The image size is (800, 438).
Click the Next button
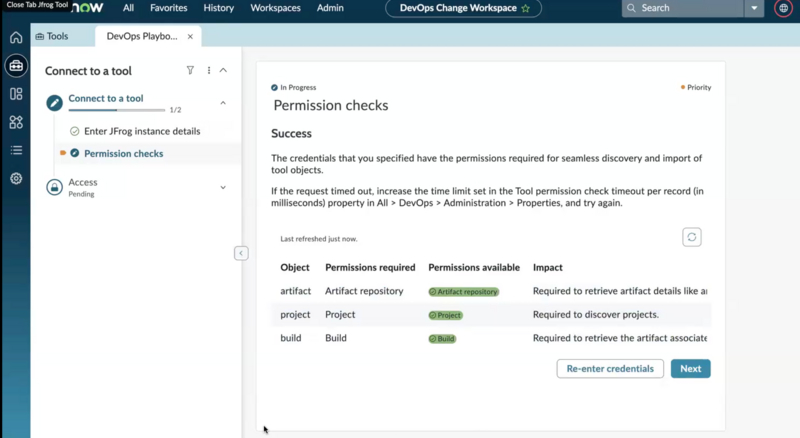(x=690, y=369)
